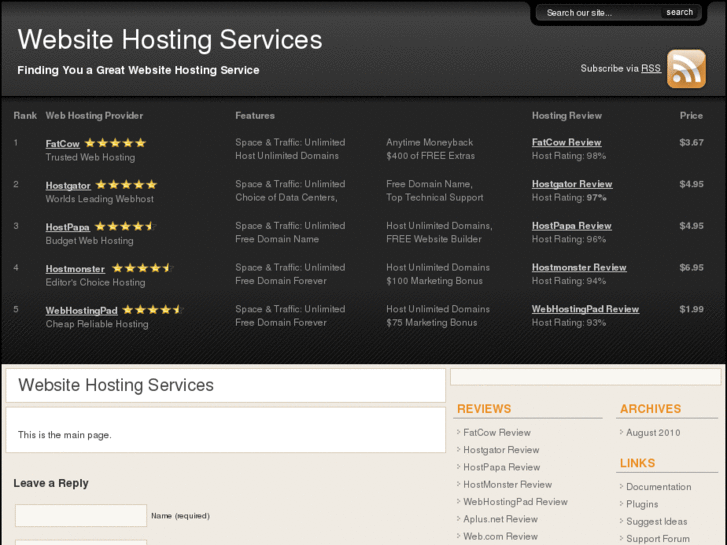The image size is (727, 545).
Task: Open the Plugins link
Action: click(642, 504)
